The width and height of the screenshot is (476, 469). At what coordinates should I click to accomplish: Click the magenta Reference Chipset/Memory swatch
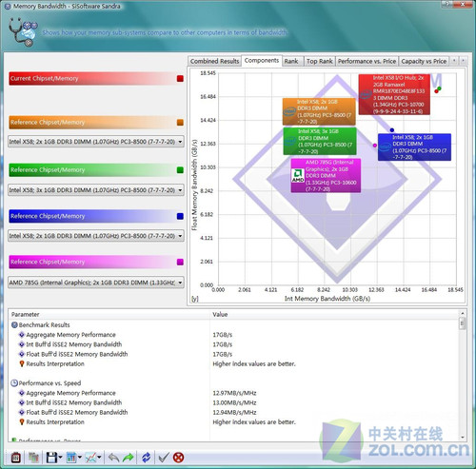point(180,262)
